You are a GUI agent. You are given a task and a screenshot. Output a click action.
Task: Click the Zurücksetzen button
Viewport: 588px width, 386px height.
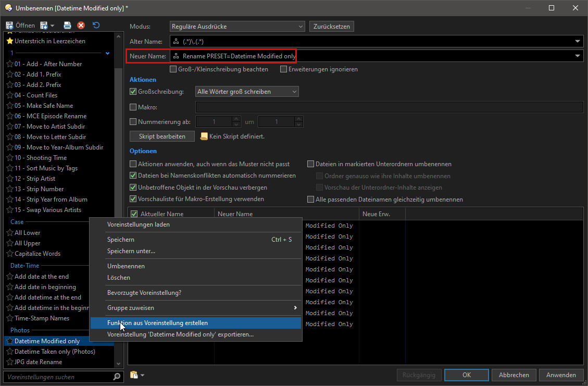332,27
